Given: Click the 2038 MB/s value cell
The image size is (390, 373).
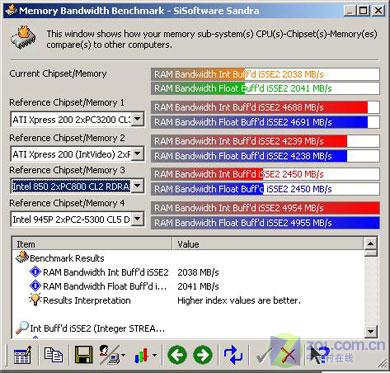Looking at the screenshot, I should click(198, 272).
